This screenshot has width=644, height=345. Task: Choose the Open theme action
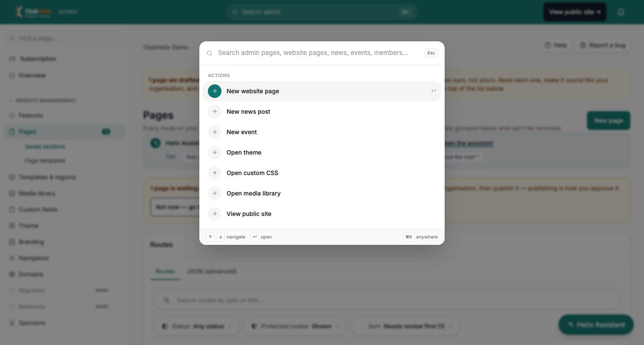(322, 152)
